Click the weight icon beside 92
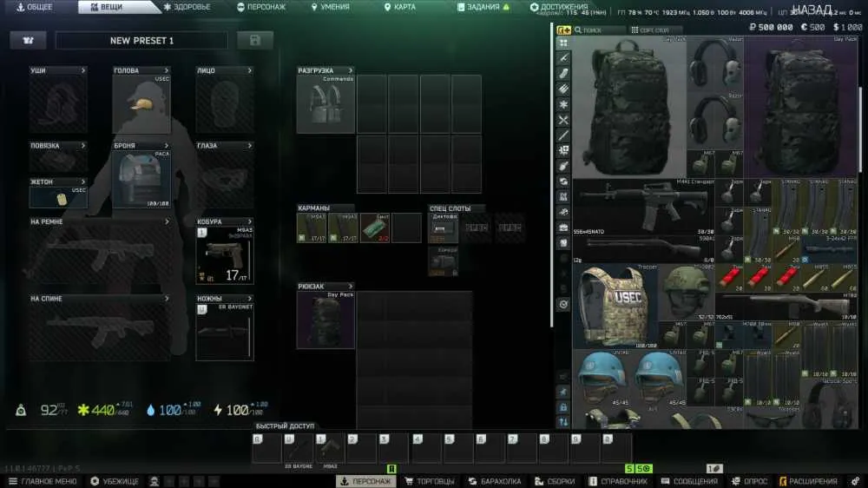868x488 pixels. [21, 411]
